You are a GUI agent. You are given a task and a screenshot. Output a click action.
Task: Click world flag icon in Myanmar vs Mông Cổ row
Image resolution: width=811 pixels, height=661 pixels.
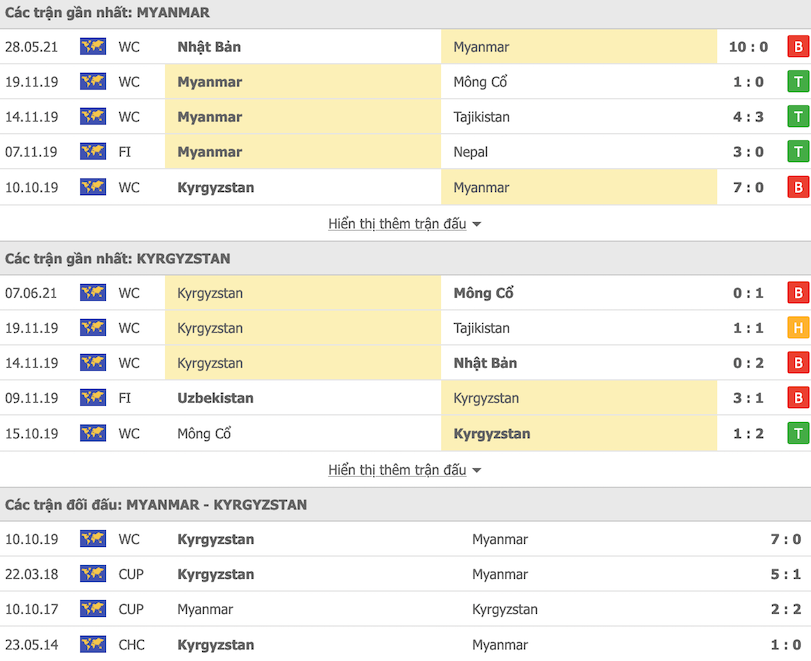[x=93, y=82]
